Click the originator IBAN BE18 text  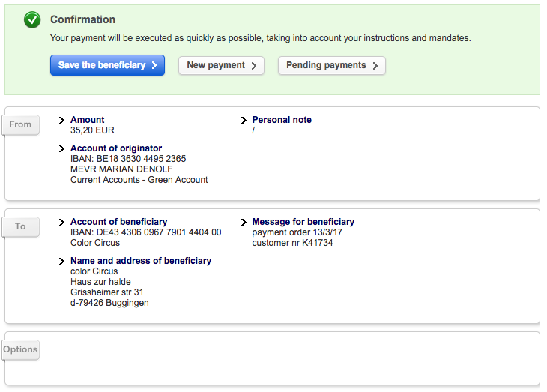point(128,159)
